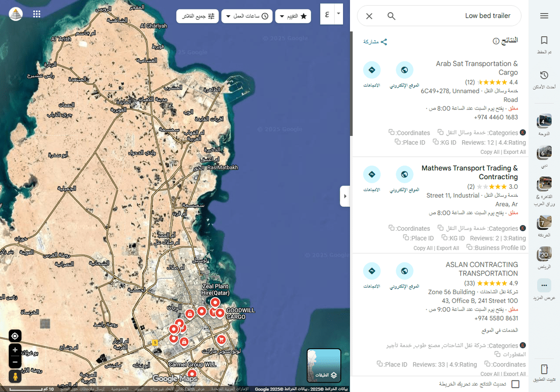Clear the search with the X button
Image resolution: width=560 pixels, height=392 pixels.
tap(369, 16)
